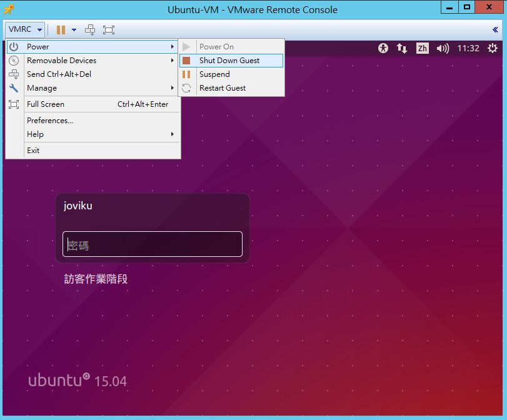Switch input language via Zh indicator
507x420 pixels.
(421, 47)
